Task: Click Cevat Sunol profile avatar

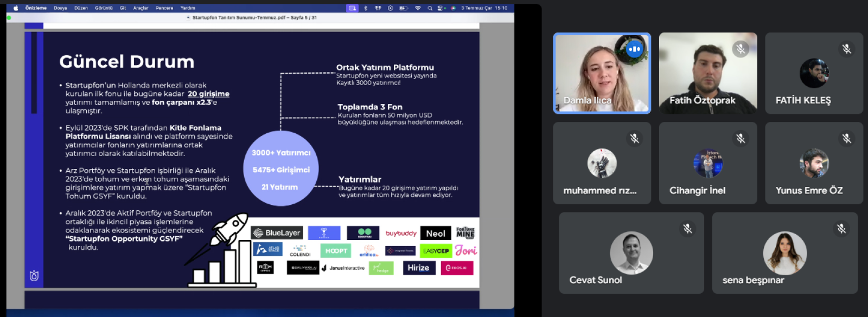Action: [631, 253]
